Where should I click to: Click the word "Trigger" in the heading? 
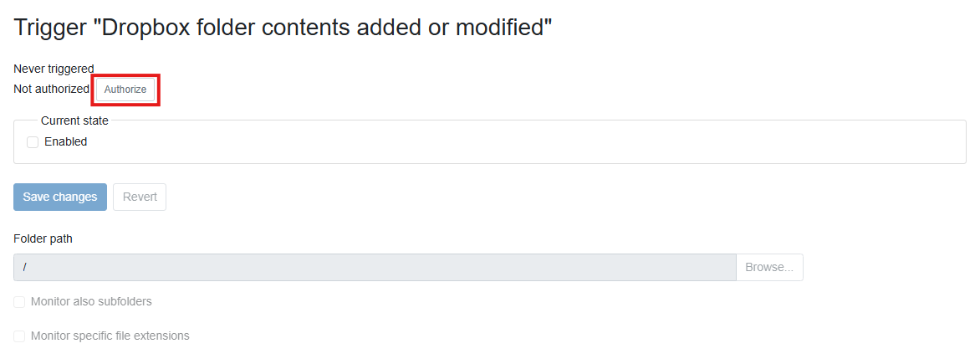tap(51, 27)
